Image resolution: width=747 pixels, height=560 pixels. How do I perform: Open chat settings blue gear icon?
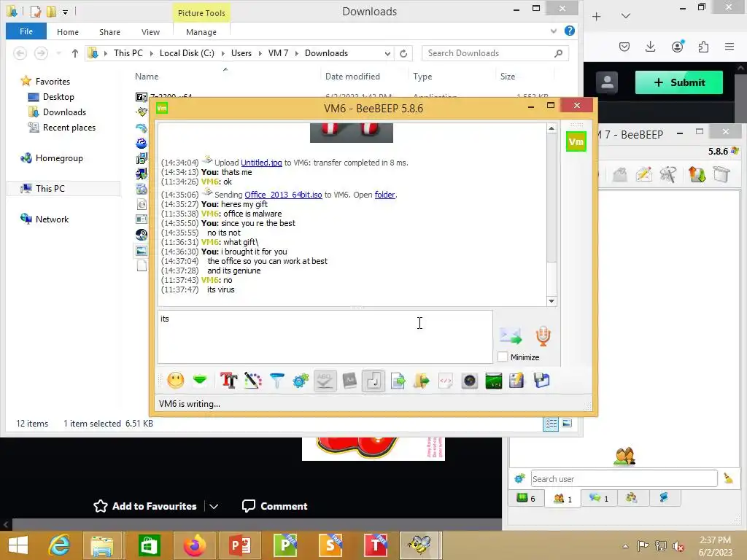(301, 380)
